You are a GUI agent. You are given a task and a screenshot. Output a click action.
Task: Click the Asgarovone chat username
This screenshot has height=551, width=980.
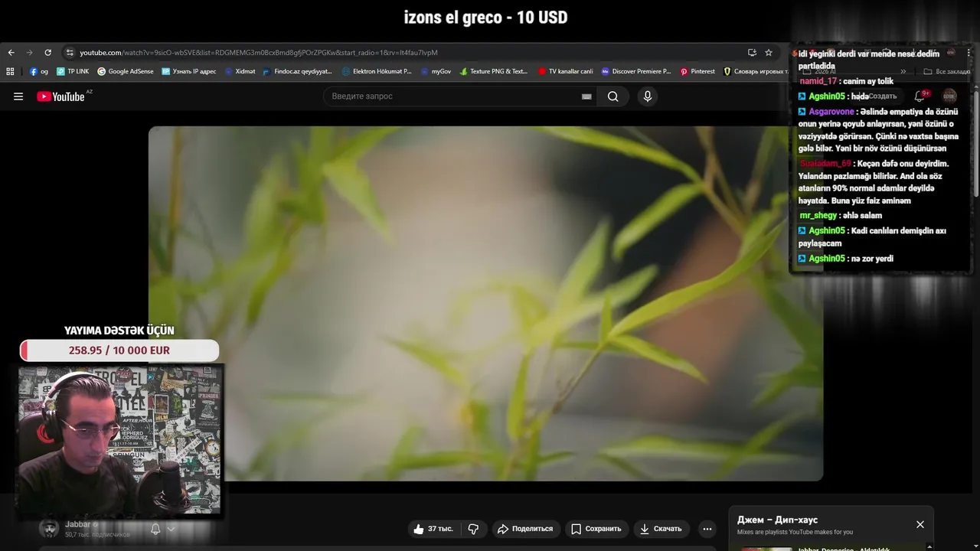click(x=831, y=112)
